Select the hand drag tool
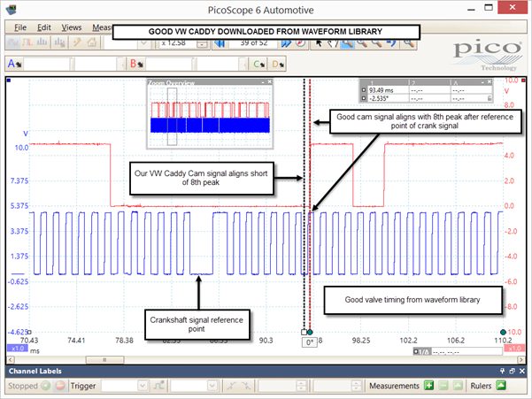 coord(333,43)
